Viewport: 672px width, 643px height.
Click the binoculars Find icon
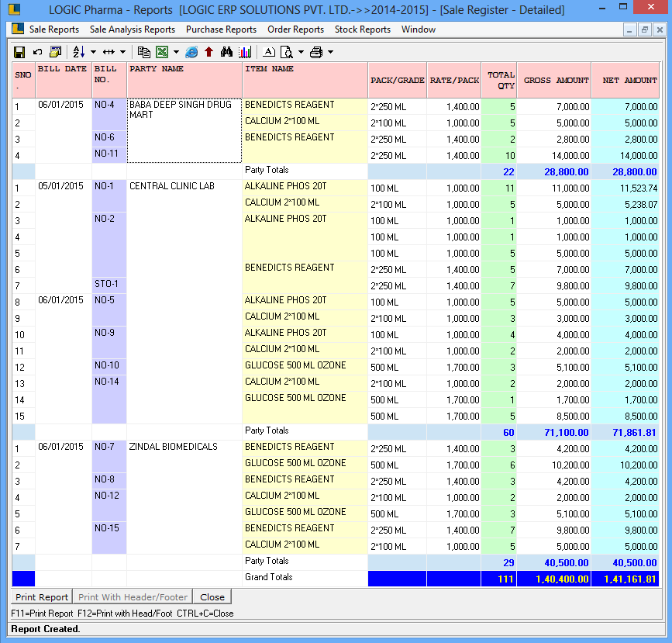tap(226, 52)
